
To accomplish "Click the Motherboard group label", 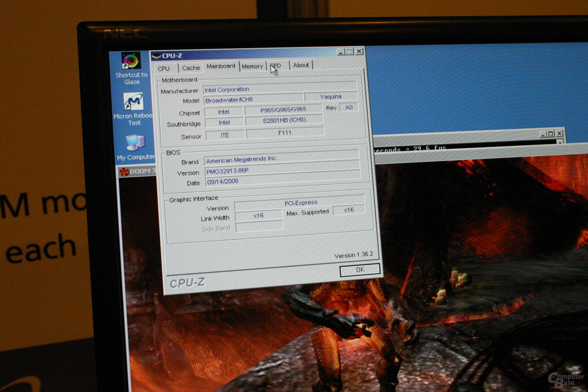I will (180, 80).
